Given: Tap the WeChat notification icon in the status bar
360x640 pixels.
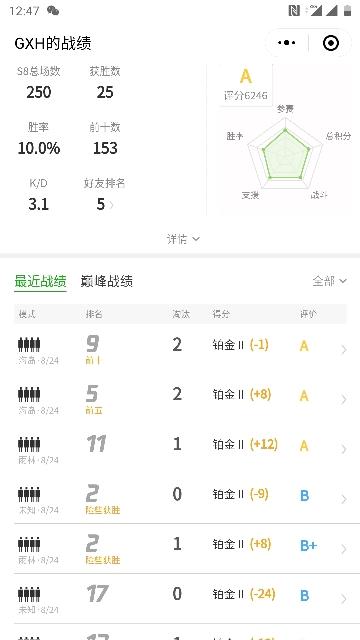Looking at the screenshot, I should click(53, 11).
